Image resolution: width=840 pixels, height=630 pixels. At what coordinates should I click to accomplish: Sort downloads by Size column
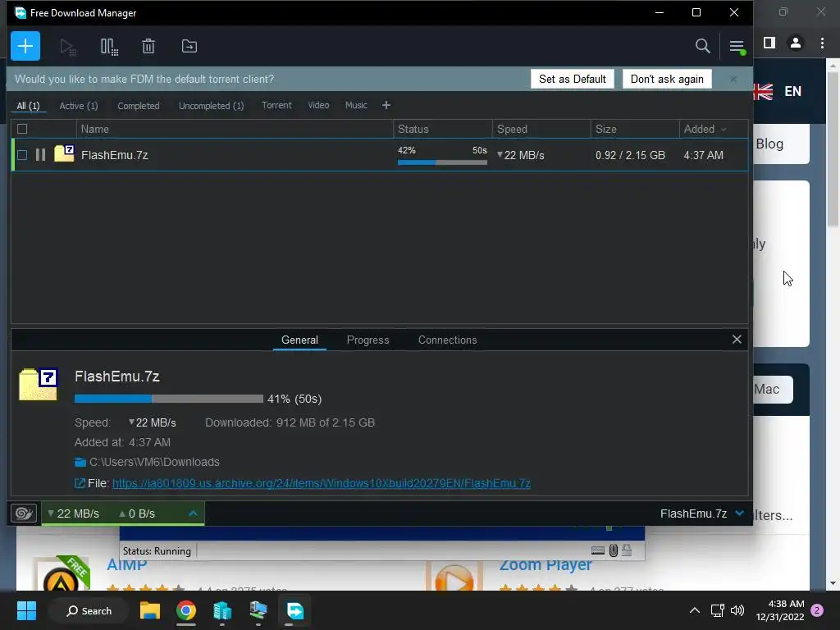click(635, 129)
